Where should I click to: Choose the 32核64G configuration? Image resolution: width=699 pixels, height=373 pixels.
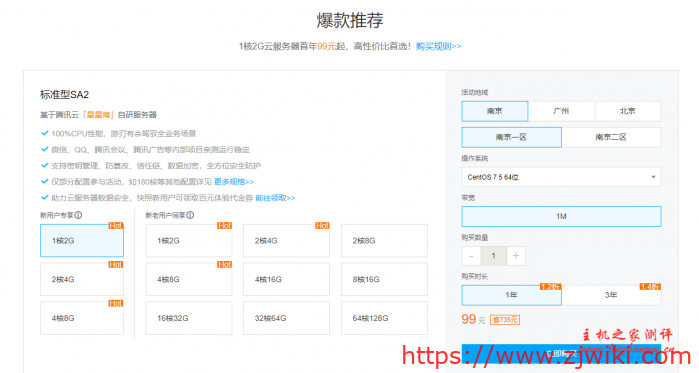(x=287, y=318)
